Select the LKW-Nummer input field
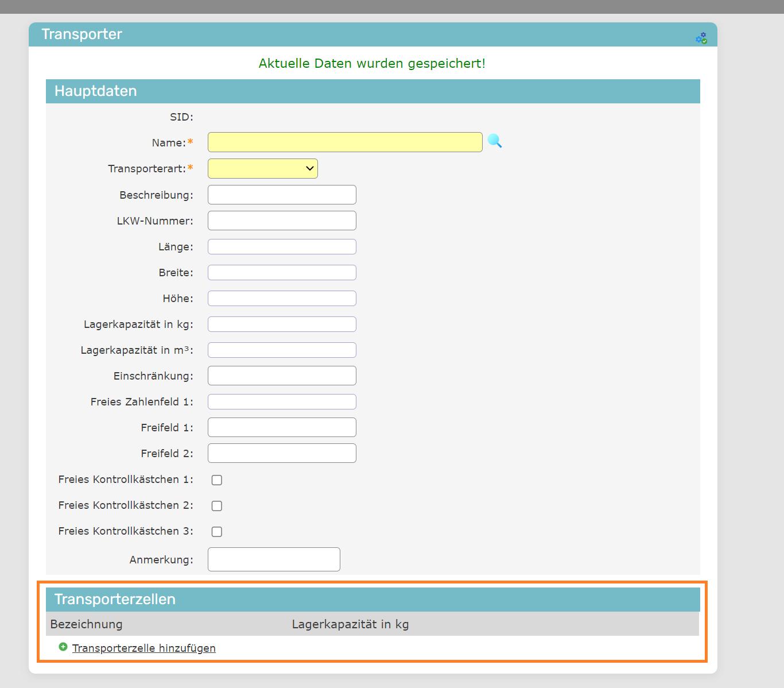The width and height of the screenshot is (784, 688). (282, 221)
